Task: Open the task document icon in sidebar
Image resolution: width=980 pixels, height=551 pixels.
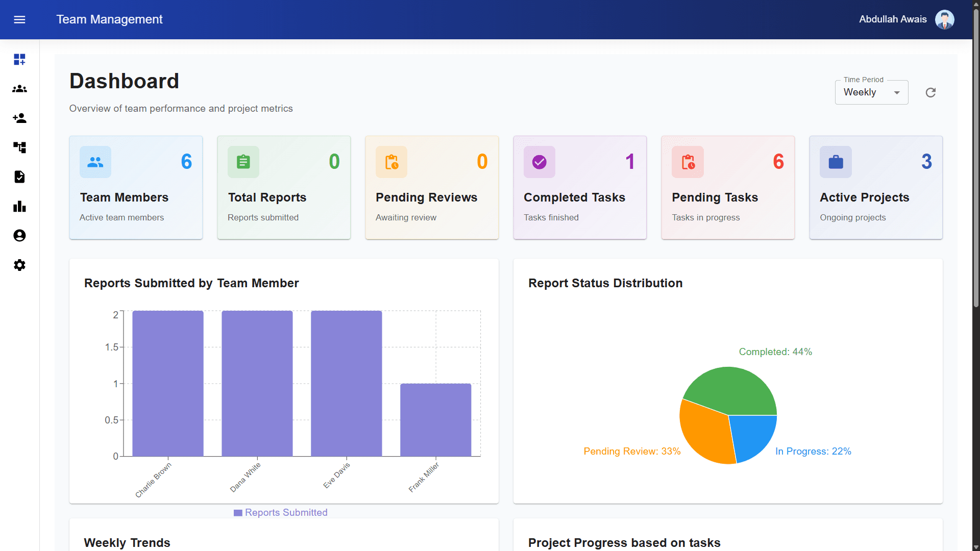Action: pos(19,177)
